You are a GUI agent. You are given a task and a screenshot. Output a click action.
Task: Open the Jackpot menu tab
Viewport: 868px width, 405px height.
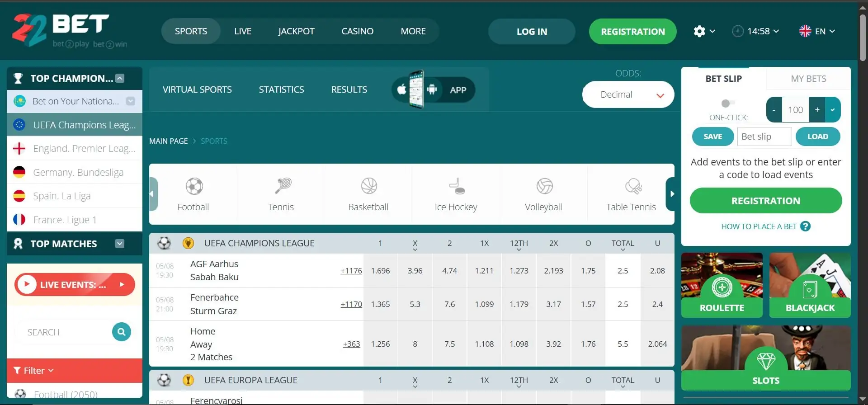[296, 31]
